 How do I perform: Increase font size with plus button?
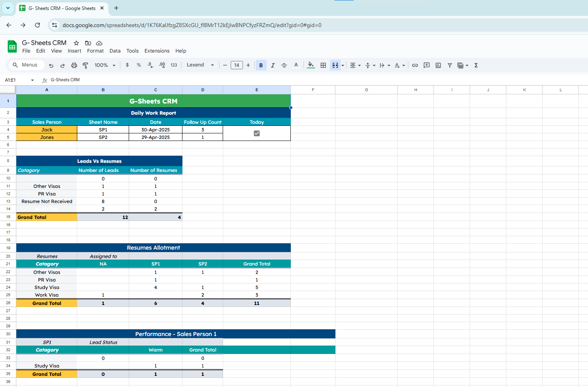[x=248, y=65]
